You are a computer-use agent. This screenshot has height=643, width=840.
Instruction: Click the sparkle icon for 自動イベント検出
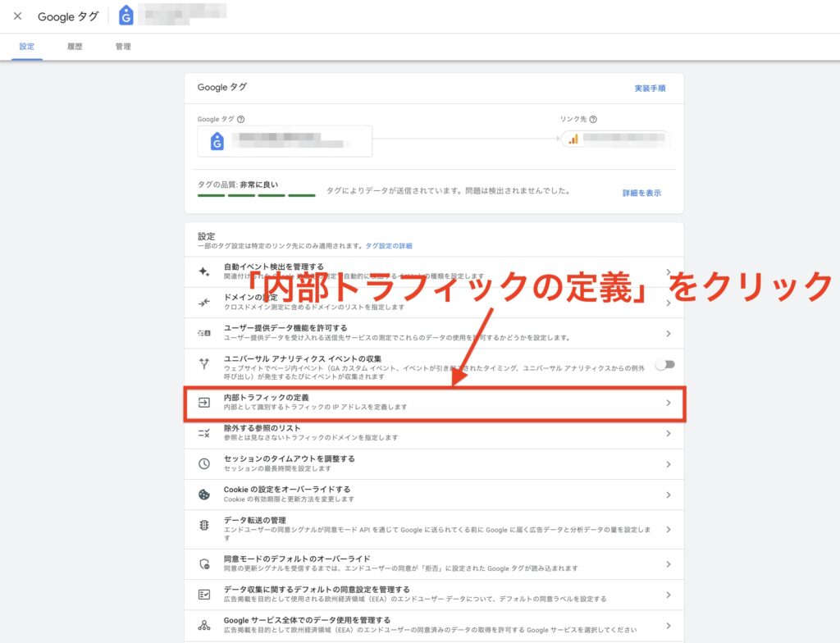tap(204, 271)
